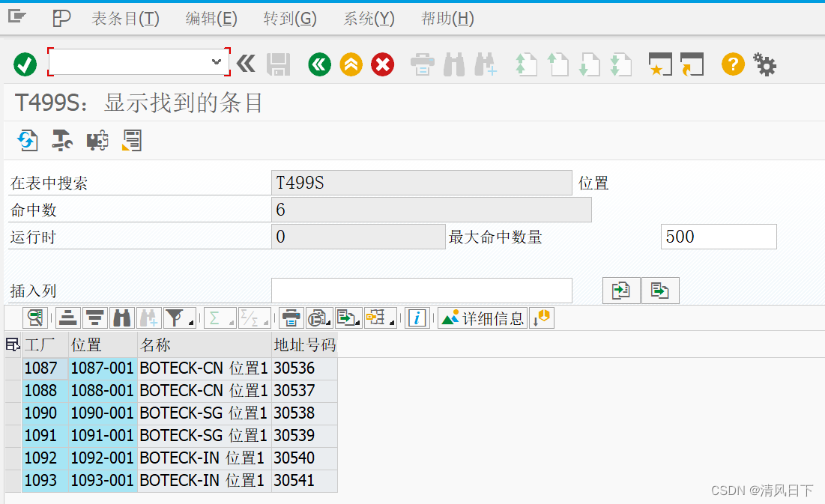
Task: Open the Print icon in the grid toolbar
Action: [x=291, y=318]
